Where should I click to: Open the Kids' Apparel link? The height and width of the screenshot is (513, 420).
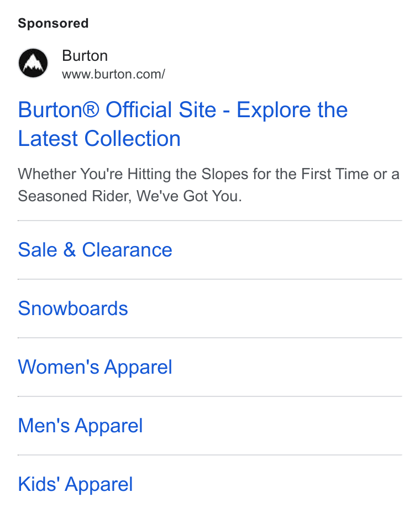(x=75, y=485)
